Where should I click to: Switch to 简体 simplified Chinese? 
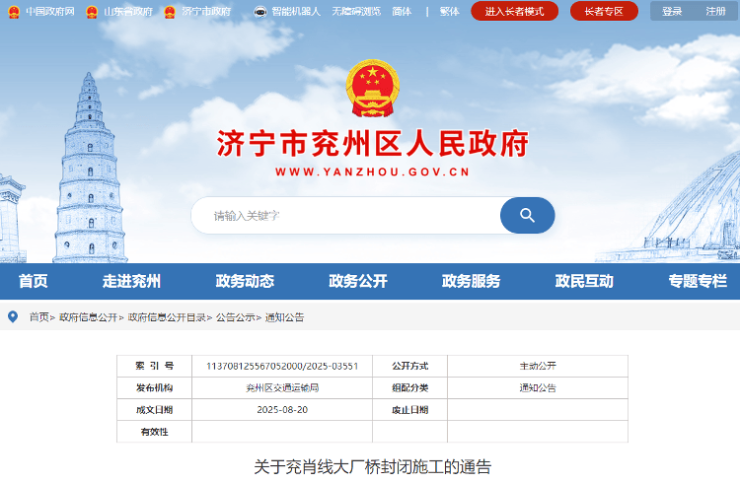click(x=402, y=12)
